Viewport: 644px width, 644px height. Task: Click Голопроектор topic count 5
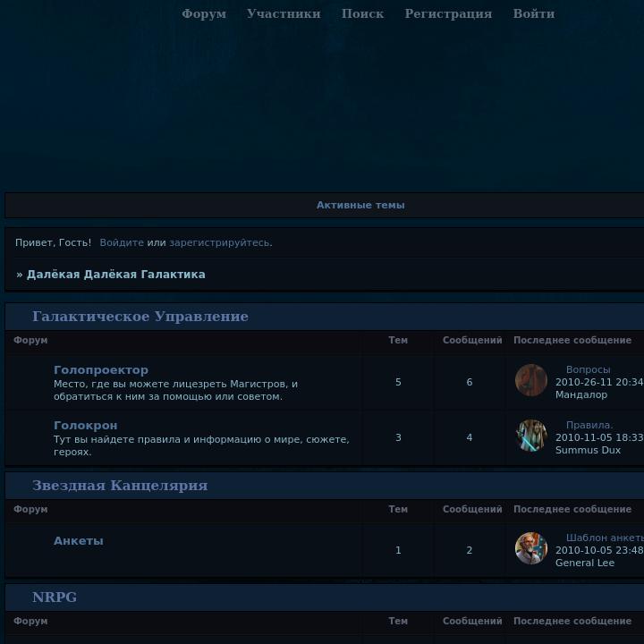click(x=398, y=383)
